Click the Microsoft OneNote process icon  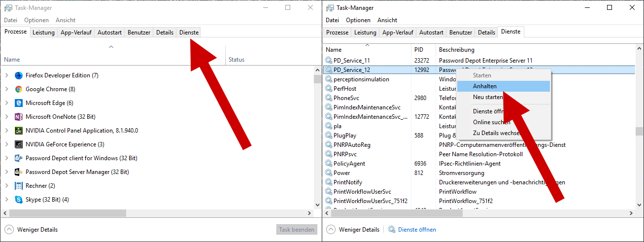tap(19, 117)
